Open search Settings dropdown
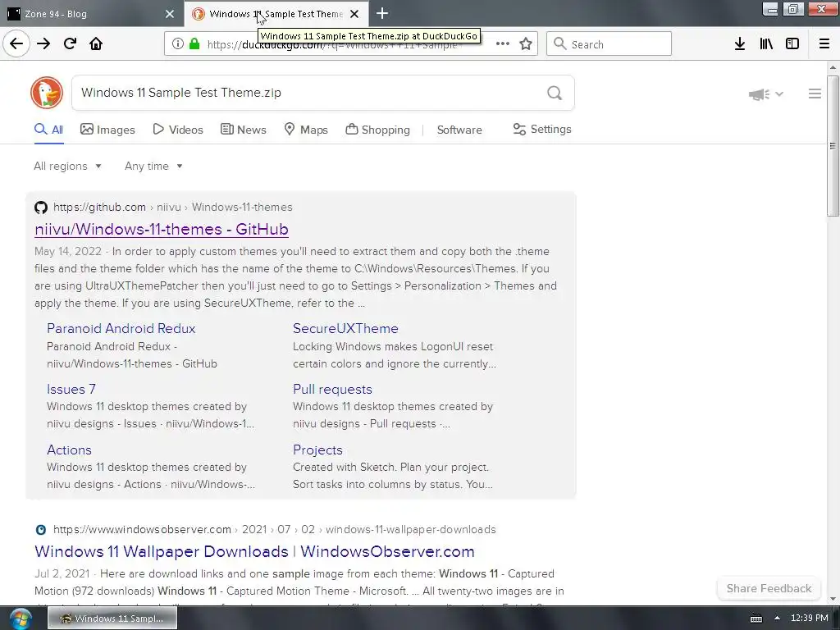The height and width of the screenshot is (630, 840). (542, 130)
